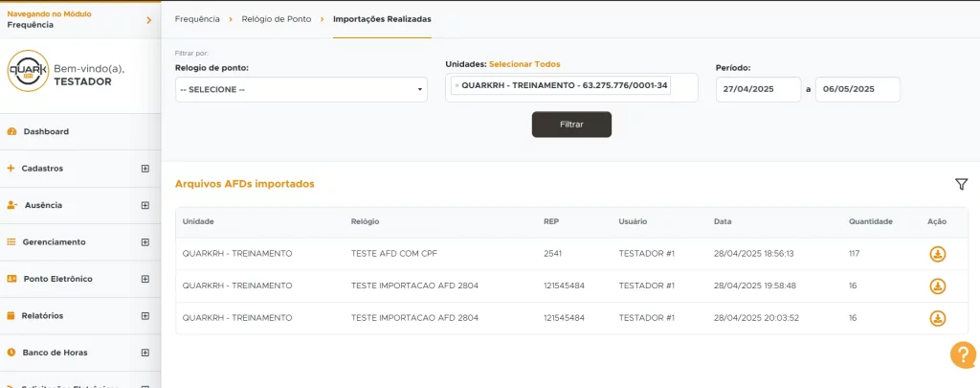Go to Relógio de Ponto breadcrumb

[277, 19]
